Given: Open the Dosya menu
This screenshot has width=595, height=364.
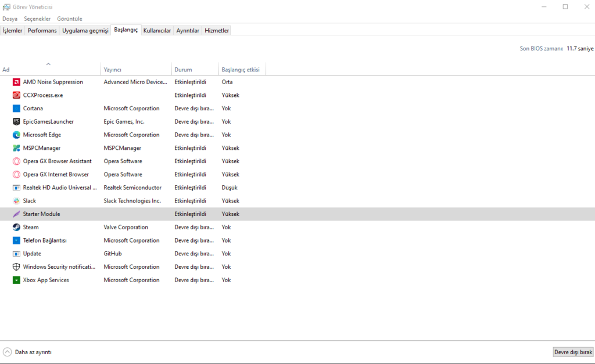Looking at the screenshot, I should (x=10, y=19).
